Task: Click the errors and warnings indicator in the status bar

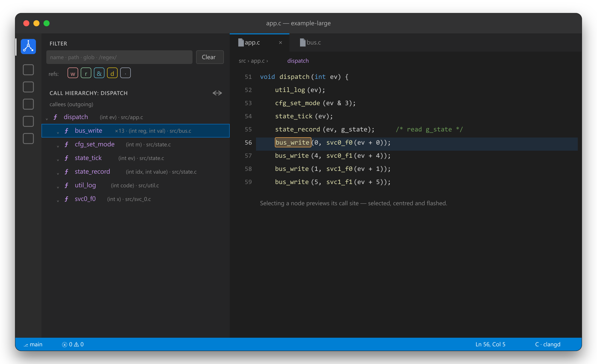Action: point(73,344)
